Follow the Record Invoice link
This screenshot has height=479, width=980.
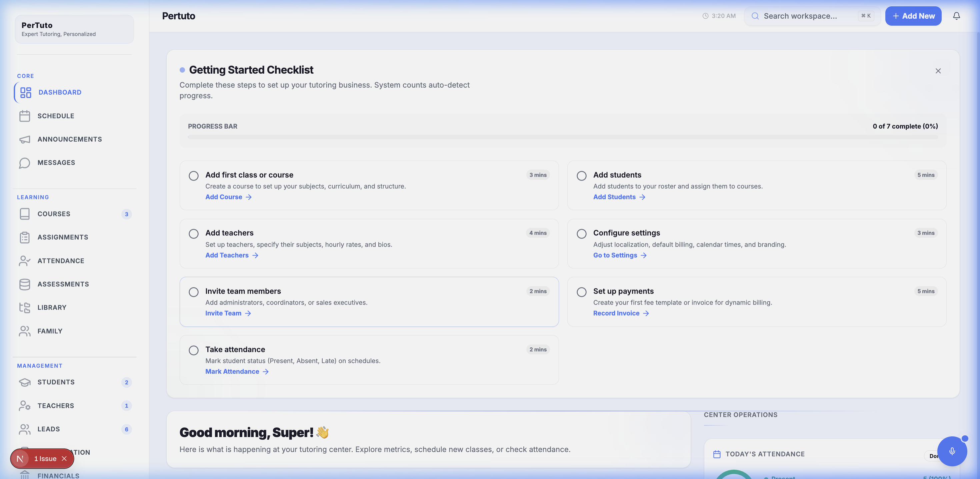[x=621, y=313]
